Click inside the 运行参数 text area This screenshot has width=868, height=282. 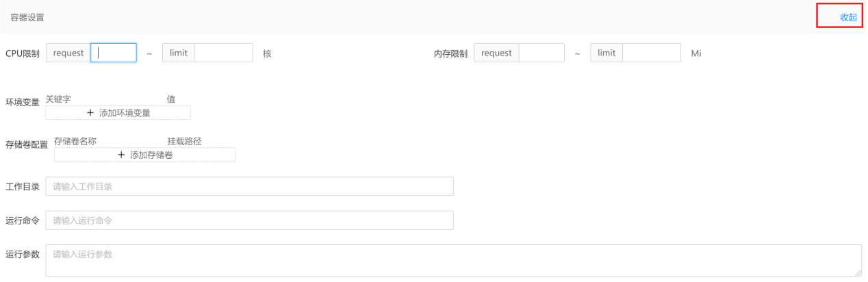(454, 261)
